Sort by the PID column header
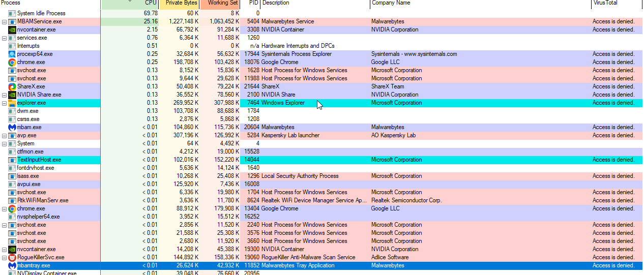This screenshot has height=275, width=644. pos(250,4)
